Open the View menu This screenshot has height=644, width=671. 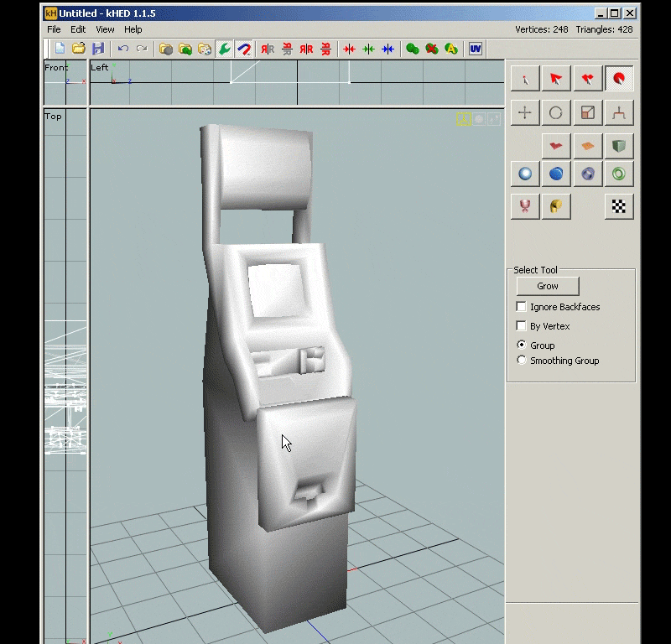105,29
